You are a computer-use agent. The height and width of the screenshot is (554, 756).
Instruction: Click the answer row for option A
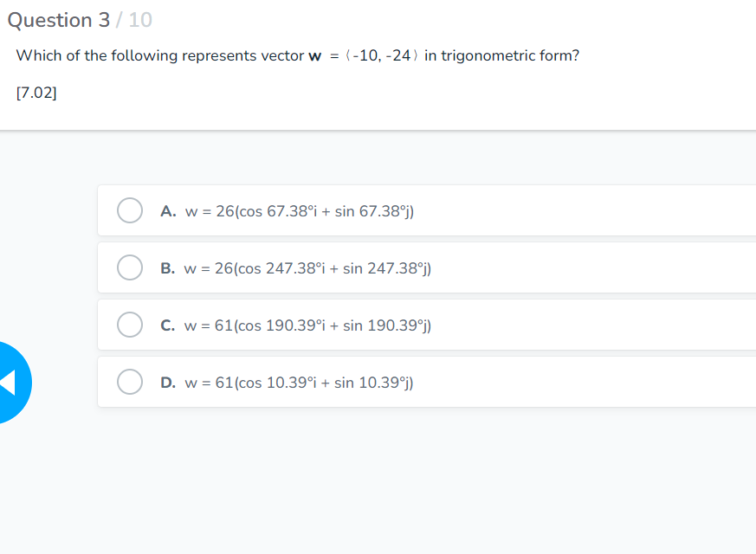click(390, 210)
